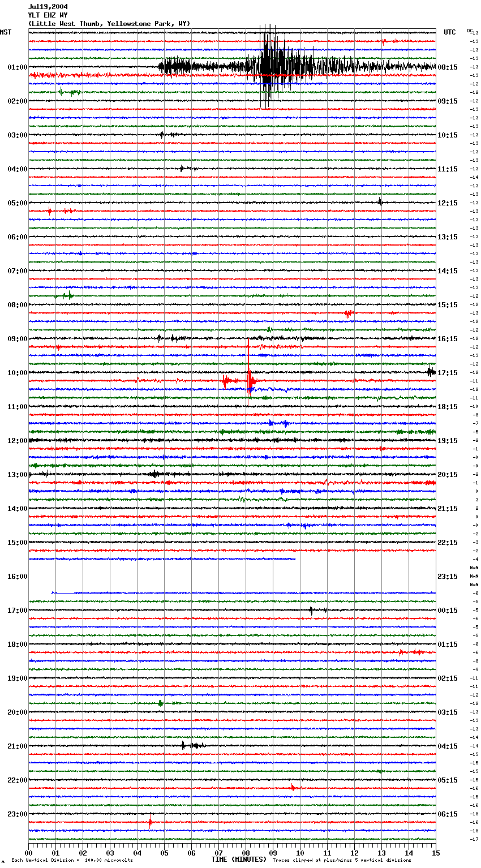Click the 10:15 UTC time label
Screen dimensions: 481x868
pyautogui.click(x=448, y=135)
